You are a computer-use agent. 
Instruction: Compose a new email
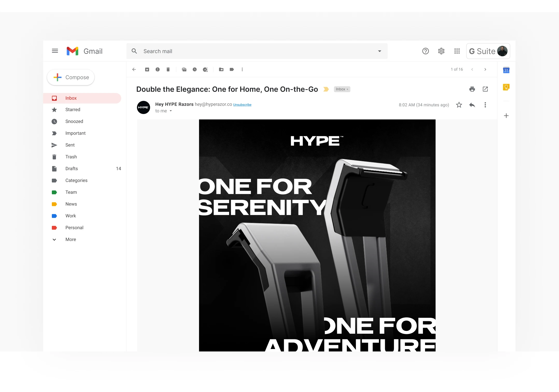click(71, 77)
